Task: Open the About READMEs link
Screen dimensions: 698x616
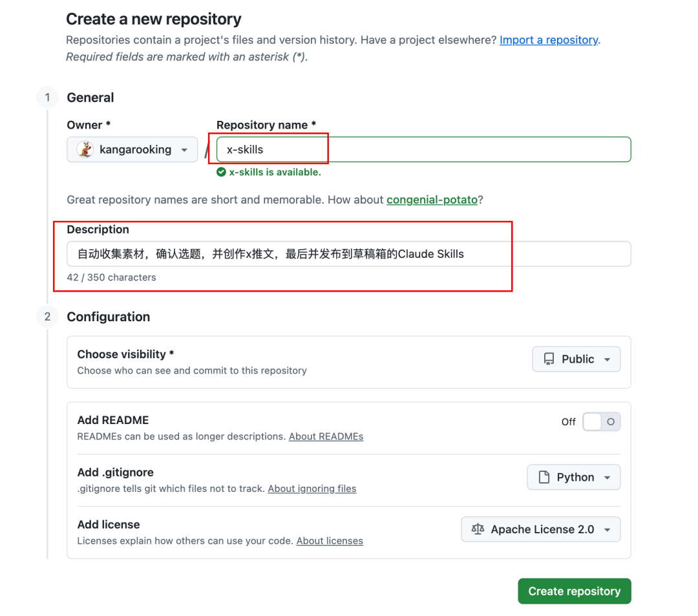Action: click(326, 436)
